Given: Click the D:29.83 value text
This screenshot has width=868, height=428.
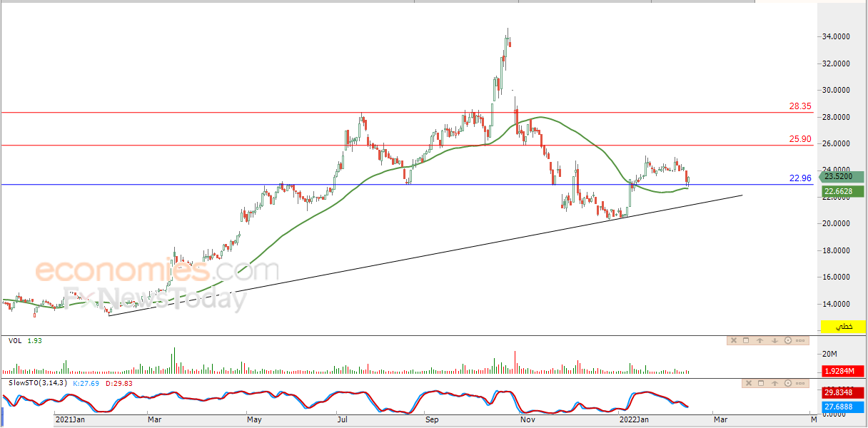Looking at the screenshot, I should coord(118,383).
